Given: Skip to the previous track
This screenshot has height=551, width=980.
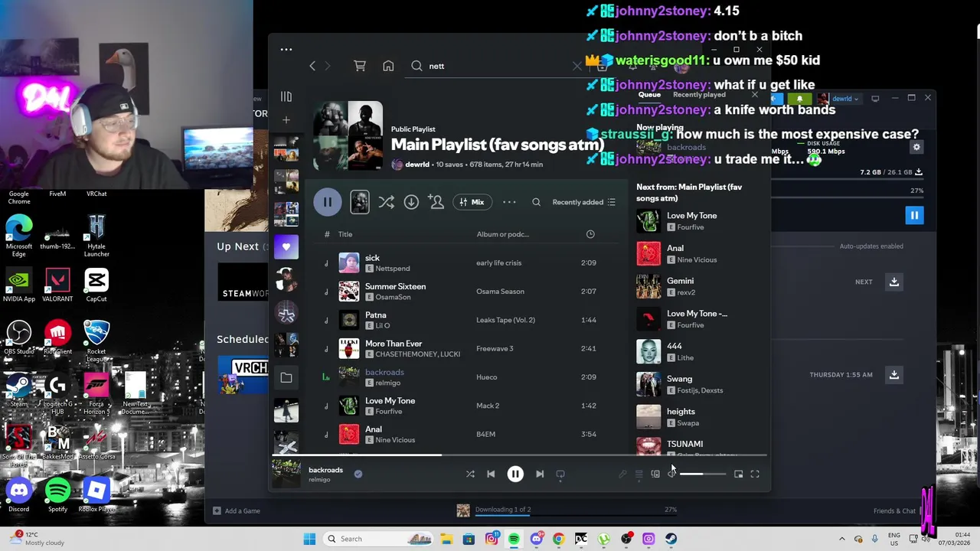Looking at the screenshot, I should tap(491, 474).
